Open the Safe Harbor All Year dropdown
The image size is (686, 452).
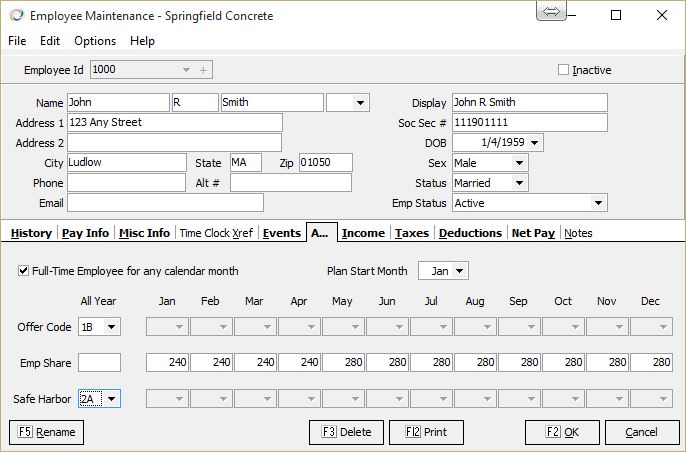coord(111,399)
